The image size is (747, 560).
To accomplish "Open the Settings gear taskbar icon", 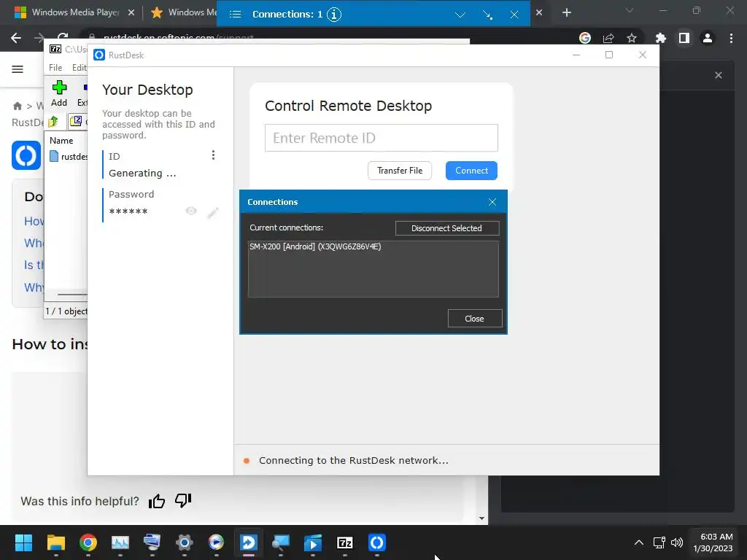I will click(185, 542).
